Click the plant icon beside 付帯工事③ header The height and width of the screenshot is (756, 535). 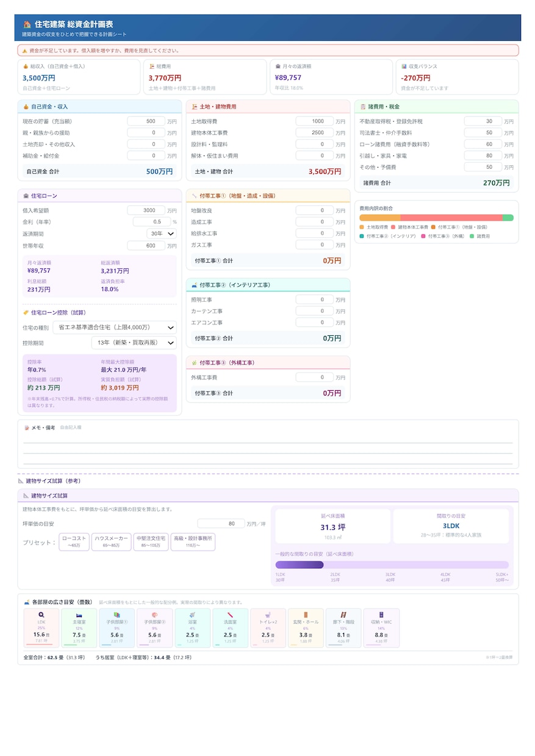click(x=194, y=363)
